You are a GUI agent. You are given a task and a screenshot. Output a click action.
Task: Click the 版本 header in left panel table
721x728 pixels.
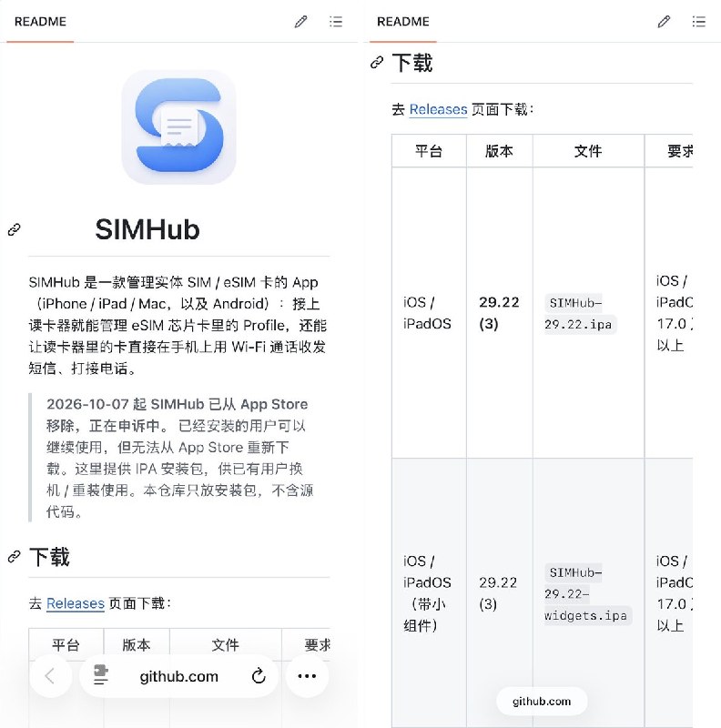tap(137, 644)
